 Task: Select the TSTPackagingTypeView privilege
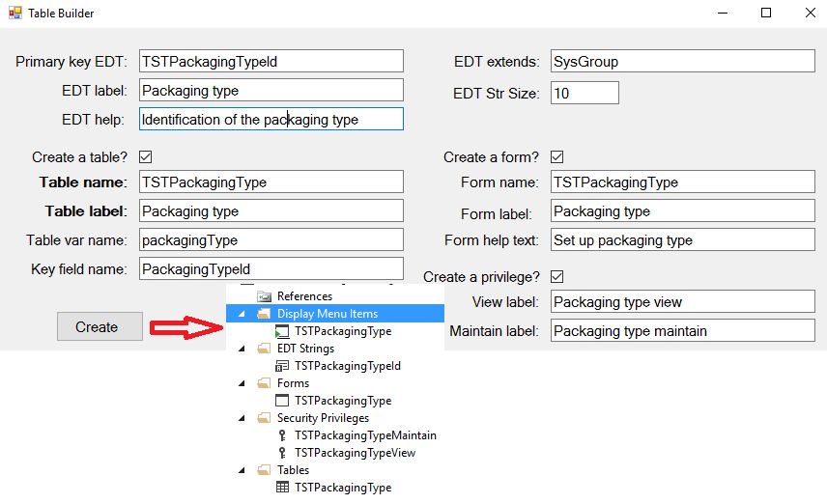[x=355, y=453]
